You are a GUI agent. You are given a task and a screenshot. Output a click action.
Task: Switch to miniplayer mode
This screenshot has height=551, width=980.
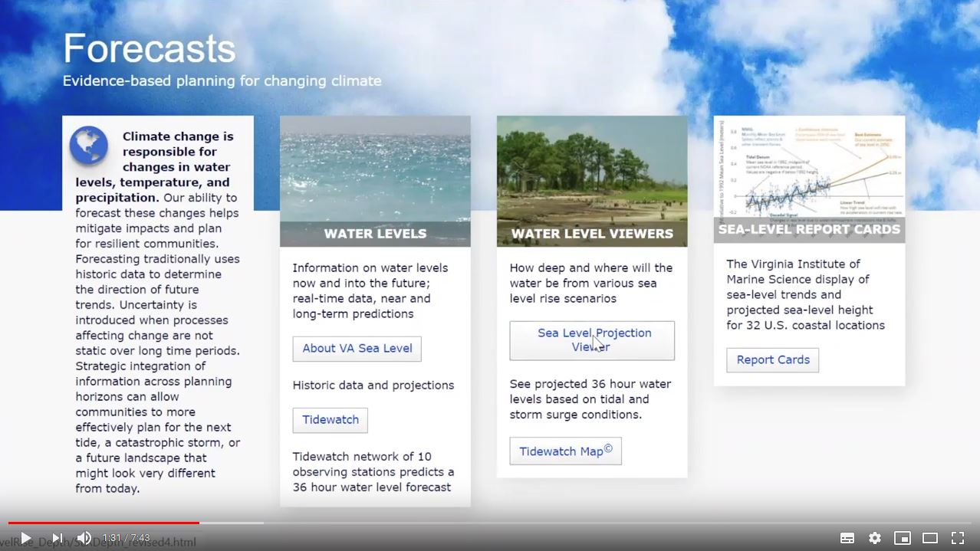pos(903,538)
